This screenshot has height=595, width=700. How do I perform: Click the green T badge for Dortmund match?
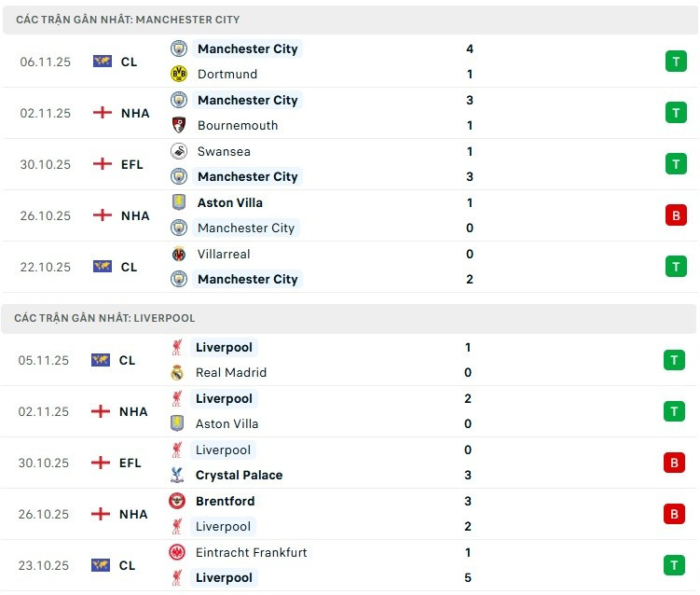[x=675, y=62]
